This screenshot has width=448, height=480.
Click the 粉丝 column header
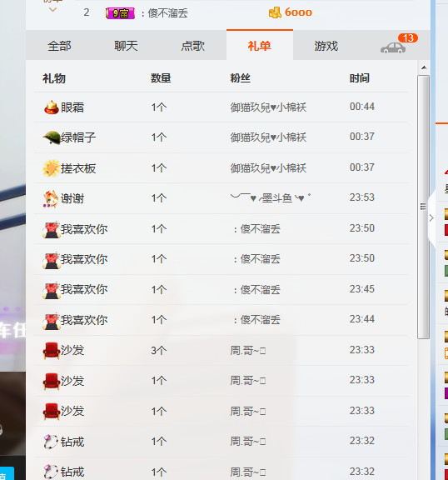pyautogui.click(x=240, y=78)
